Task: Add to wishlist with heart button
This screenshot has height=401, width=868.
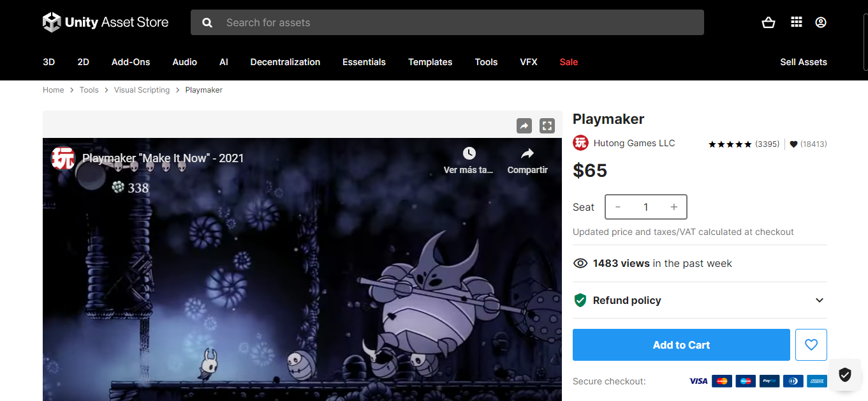Action: click(811, 345)
